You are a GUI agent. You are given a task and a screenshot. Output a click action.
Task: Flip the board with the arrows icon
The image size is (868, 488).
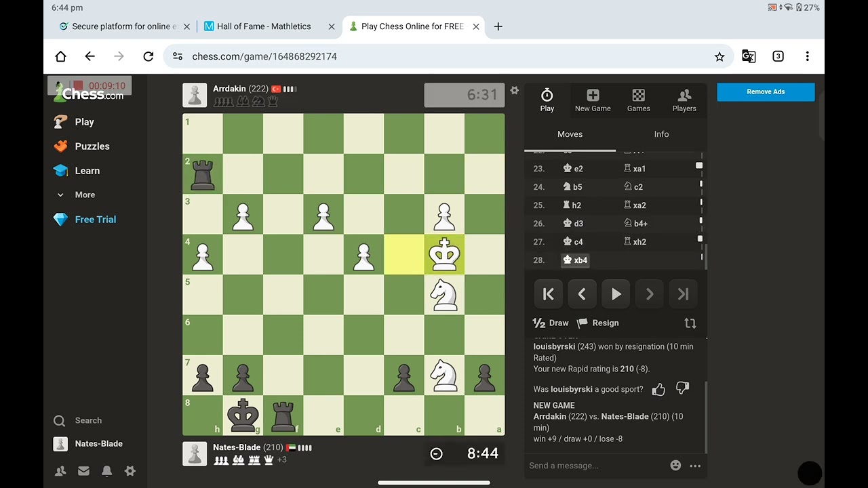tap(690, 323)
